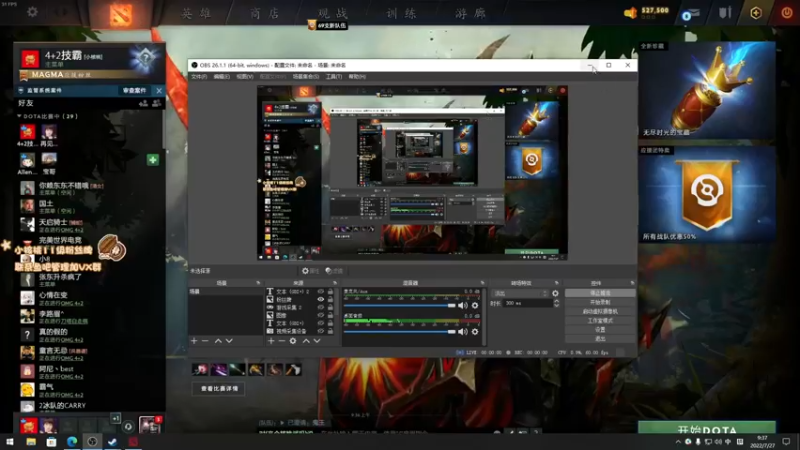Toggle visibility of lower 文本 (GDI+) source
Viewport: 800px width, 450px height.
pos(320,323)
